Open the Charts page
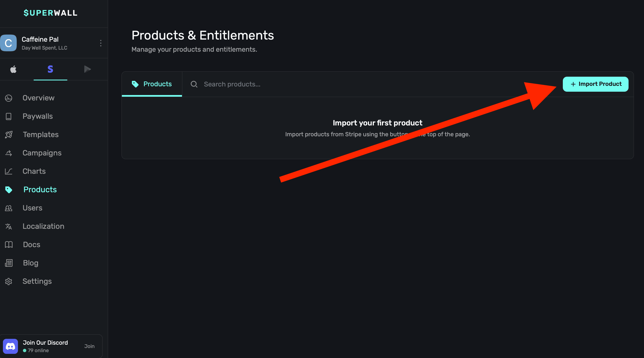 click(x=34, y=171)
